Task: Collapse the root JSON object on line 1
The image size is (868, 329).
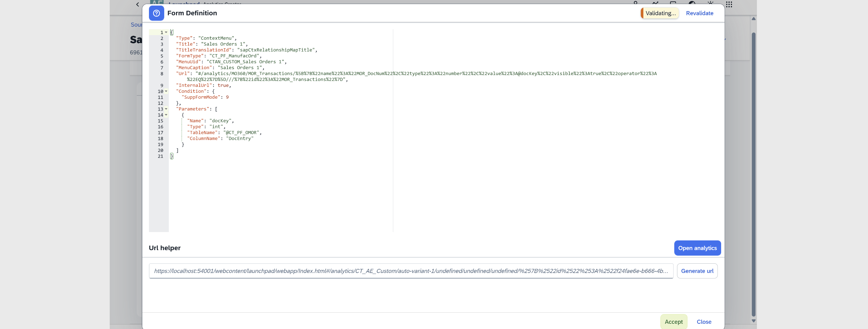Action: (166, 32)
